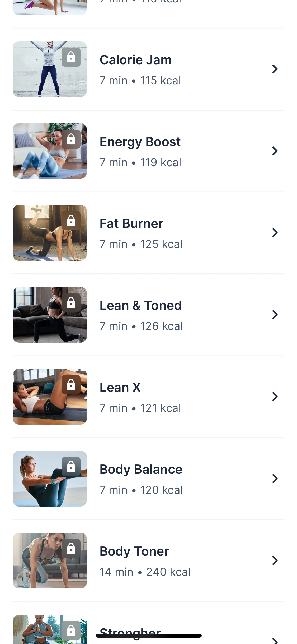The height and width of the screenshot is (644, 297).
Task: Tap the lock icon on Fat Burner
Action: (71, 221)
